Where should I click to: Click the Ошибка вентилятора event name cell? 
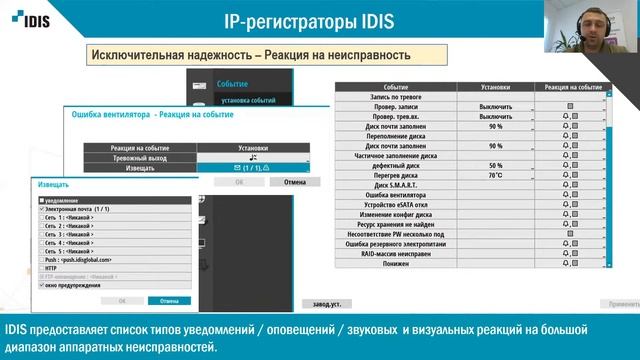pos(396,195)
